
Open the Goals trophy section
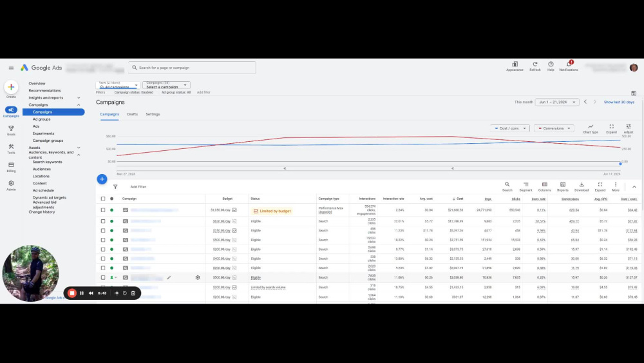click(11, 130)
